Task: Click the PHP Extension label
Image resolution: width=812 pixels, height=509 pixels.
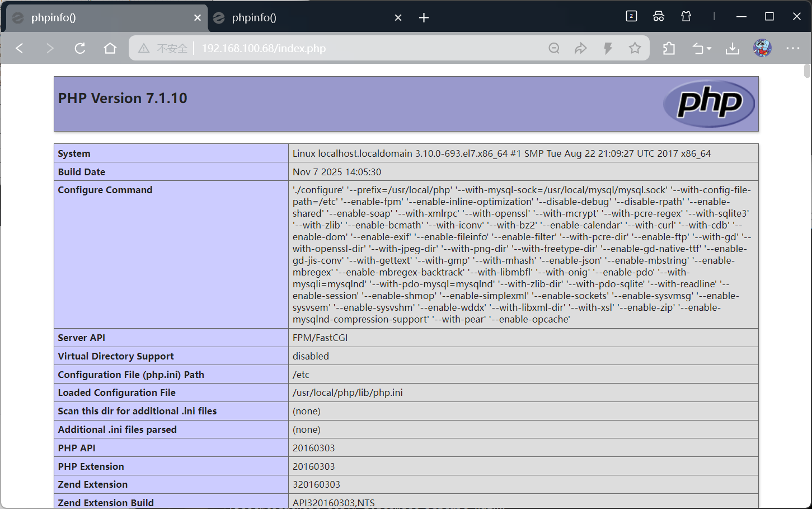Action: (91, 466)
